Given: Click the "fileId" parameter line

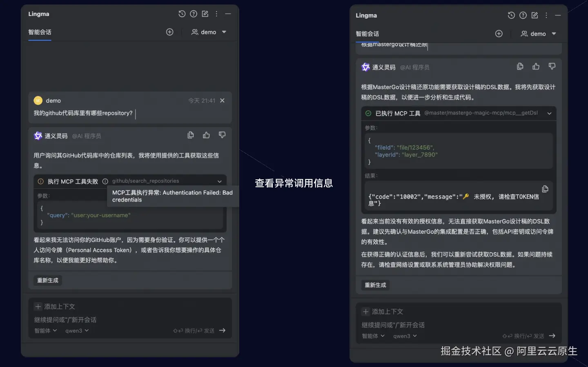Looking at the screenshot, I should point(405,148).
